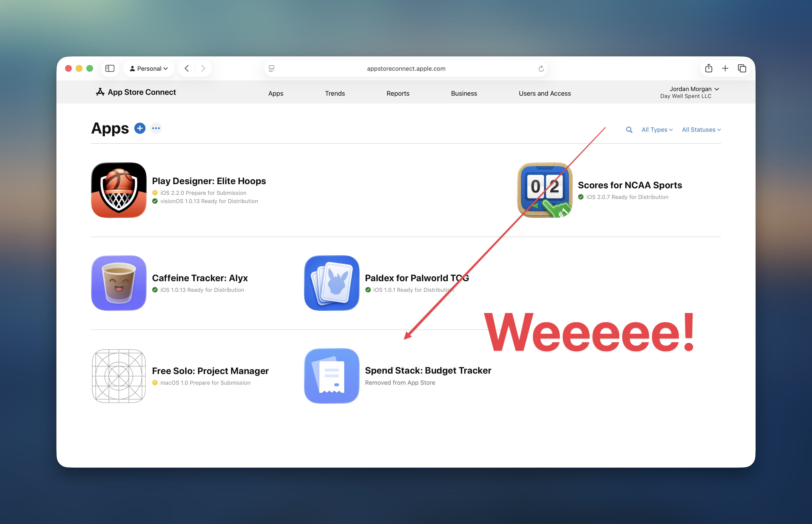Add a new app with the blue plus button

[140, 128]
